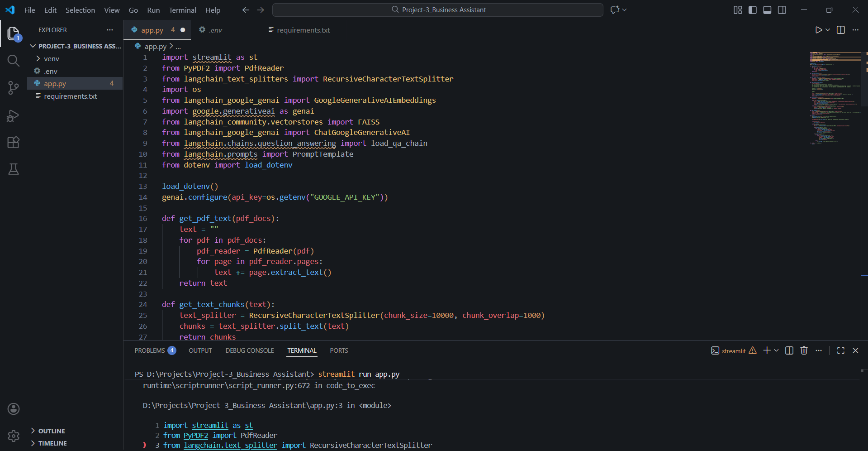Screen dimensions: 868x451
Task: Click the command center search box
Action: pos(437,10)
